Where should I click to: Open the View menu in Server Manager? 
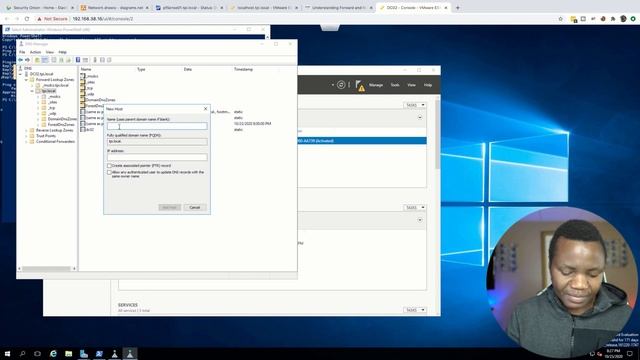(411, 85)
